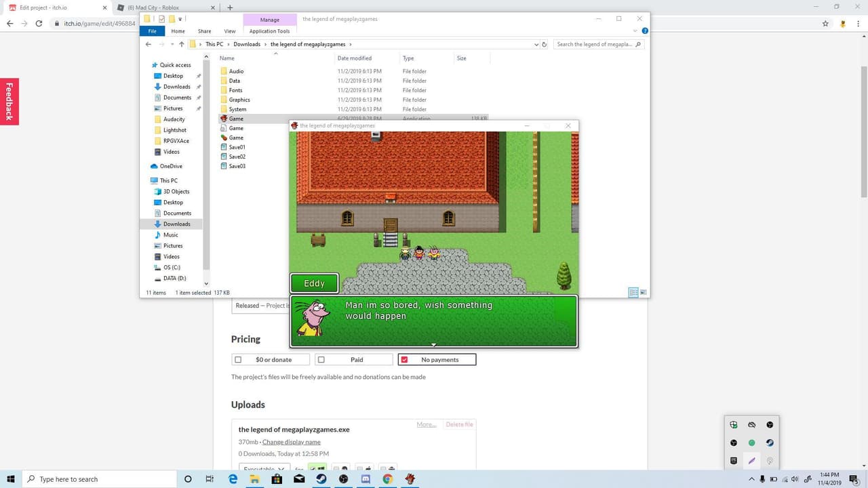Open recent locations dropdown beside navigation arrows
Image resolution: width=868 pixels, height=488 pixels.
click(x=172, y=44)
